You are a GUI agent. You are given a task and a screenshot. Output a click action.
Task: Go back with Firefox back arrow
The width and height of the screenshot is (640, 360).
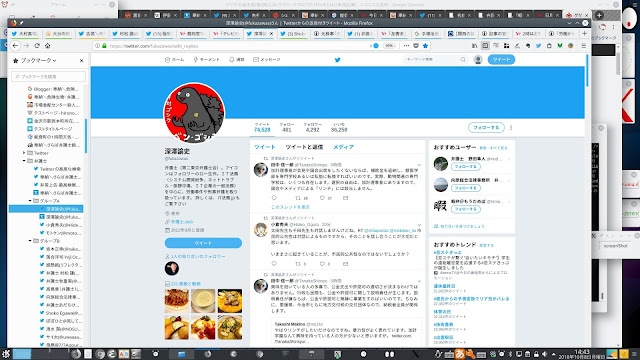tap(16, 46)
